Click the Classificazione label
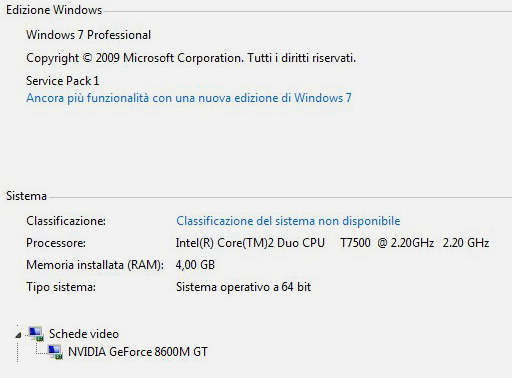This screenshot has width=512, height=378. click(66, 221)
